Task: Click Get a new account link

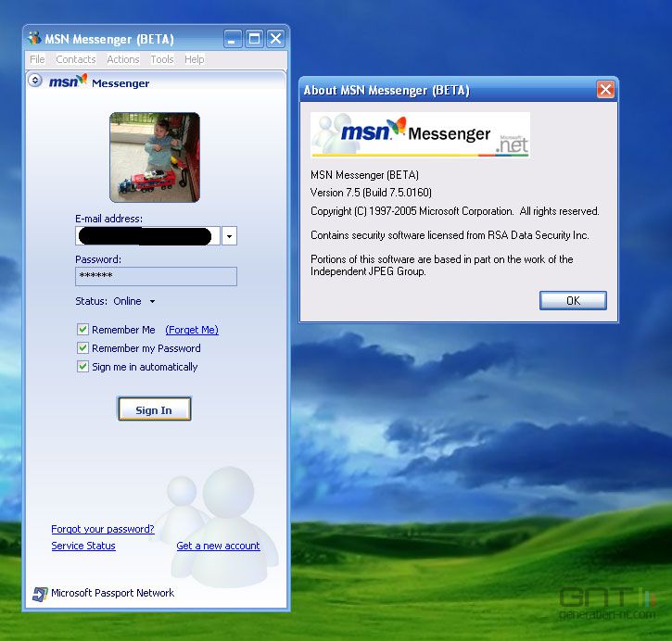Action: [218, 546]
